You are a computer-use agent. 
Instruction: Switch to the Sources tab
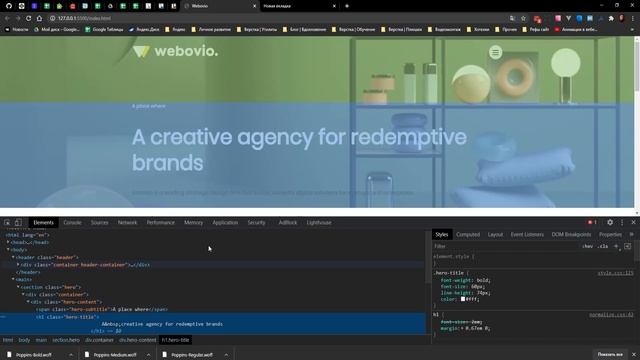point(100,222)
